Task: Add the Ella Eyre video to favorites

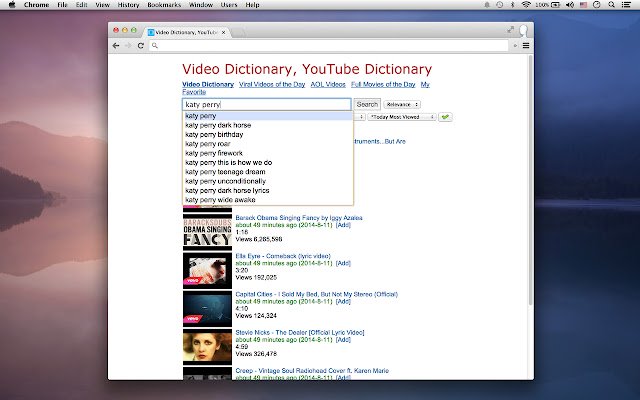Action: (343, 264)
